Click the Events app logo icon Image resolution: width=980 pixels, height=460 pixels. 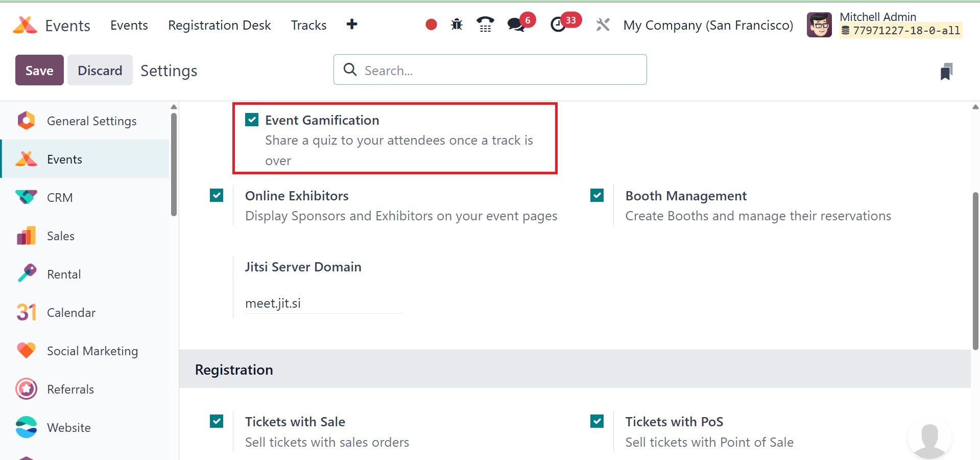[25, 25]
